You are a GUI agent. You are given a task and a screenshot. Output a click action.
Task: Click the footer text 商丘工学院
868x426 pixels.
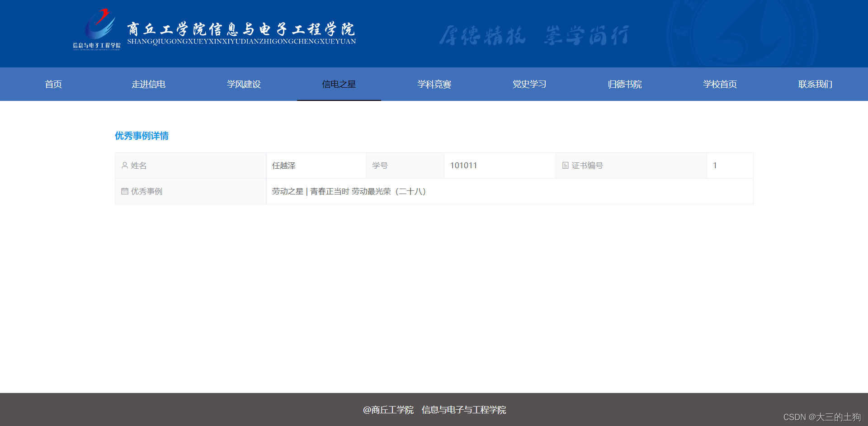pos(389,410)
